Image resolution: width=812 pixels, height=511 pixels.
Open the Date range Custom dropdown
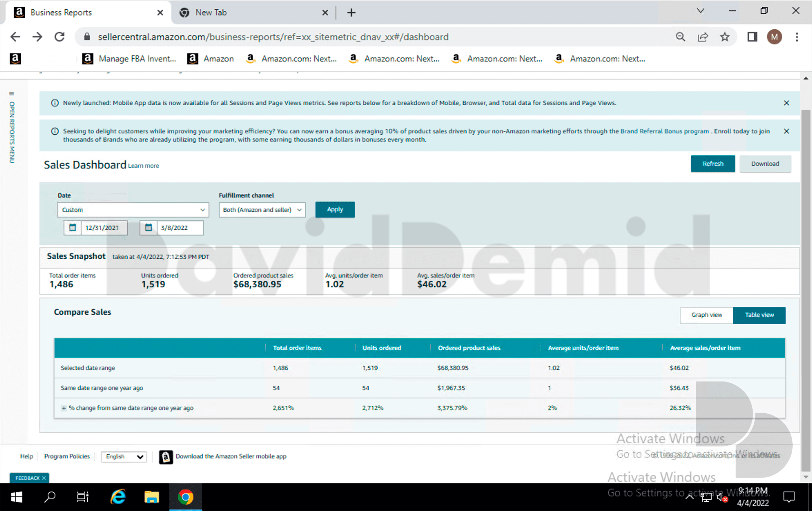[133, 210]
